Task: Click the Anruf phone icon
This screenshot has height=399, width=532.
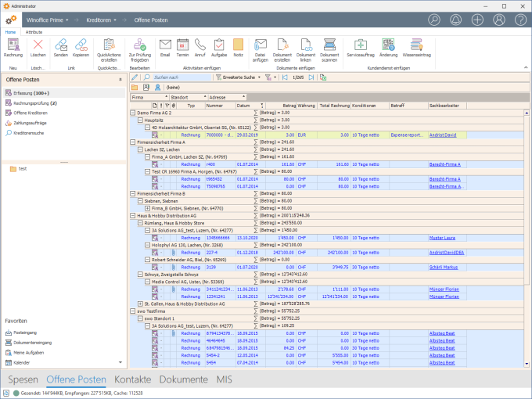Action: click(200, 45)
